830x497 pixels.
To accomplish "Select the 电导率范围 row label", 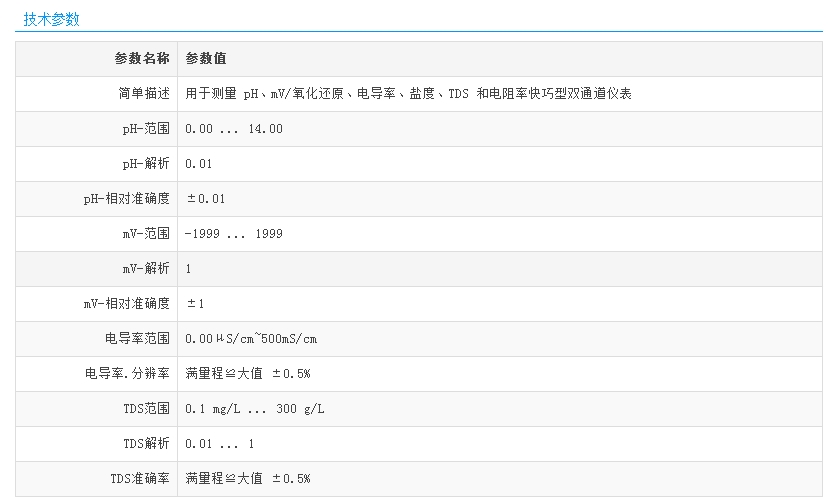I will coord(137,339).
